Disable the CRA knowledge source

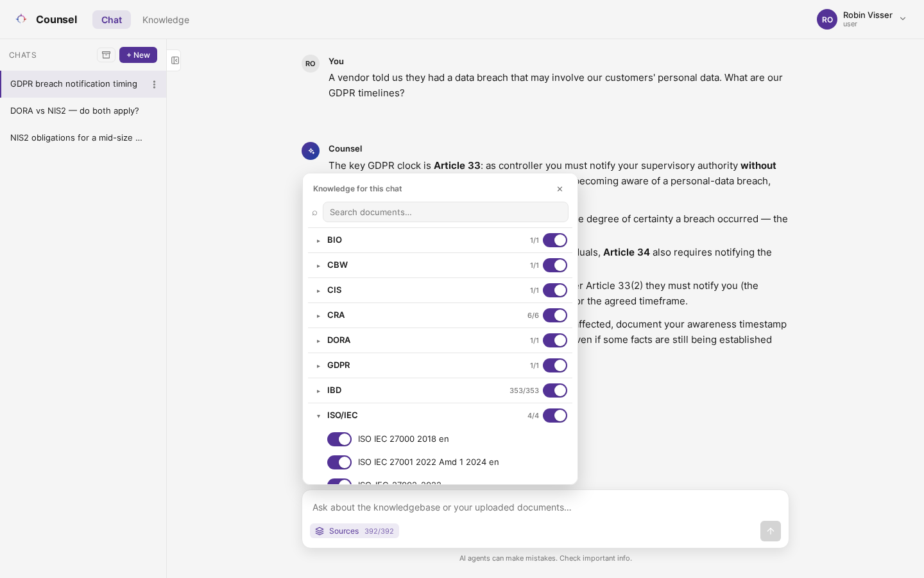pos(555,315)
